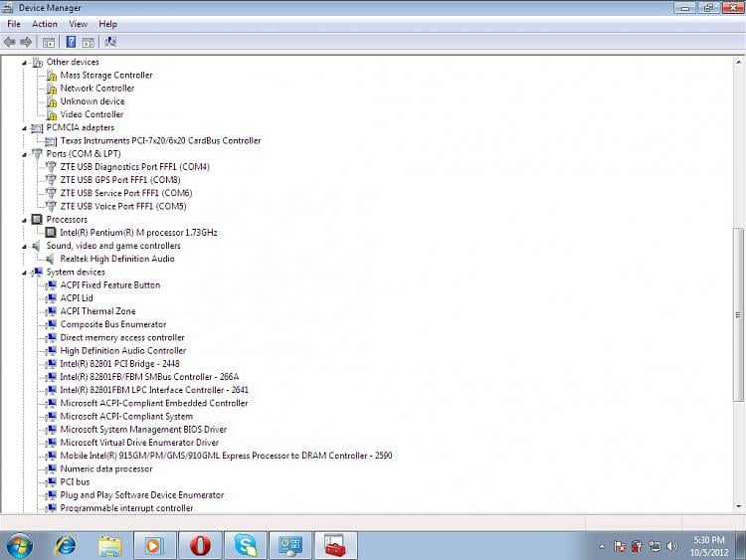Image resolution: width=746 pixels, height=560 pixels.
Task: Select ZTE USB Service Port FFF1 (COM6)
Action: [x=126, y=193]
